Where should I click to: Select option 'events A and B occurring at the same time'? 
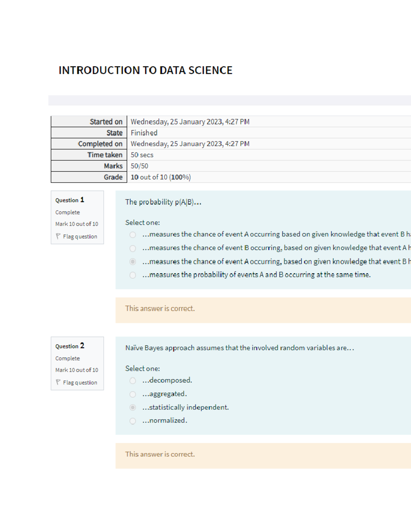133,275
